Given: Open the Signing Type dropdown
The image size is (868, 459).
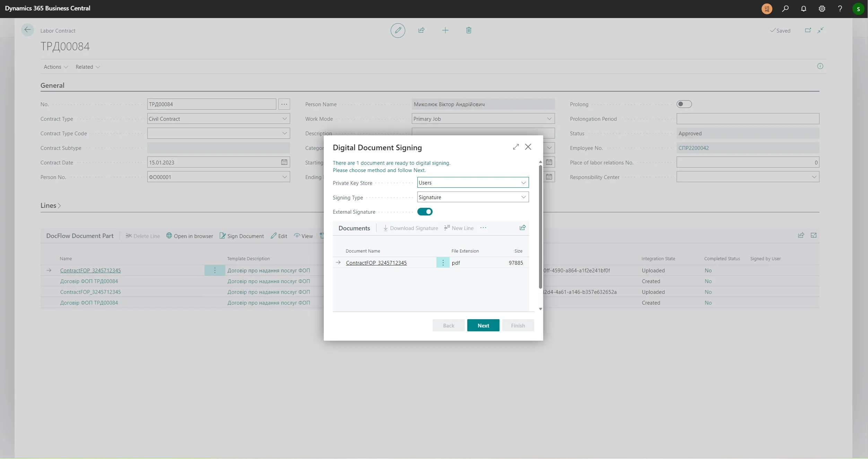Looking at the screenshot, I should [523, 197].
